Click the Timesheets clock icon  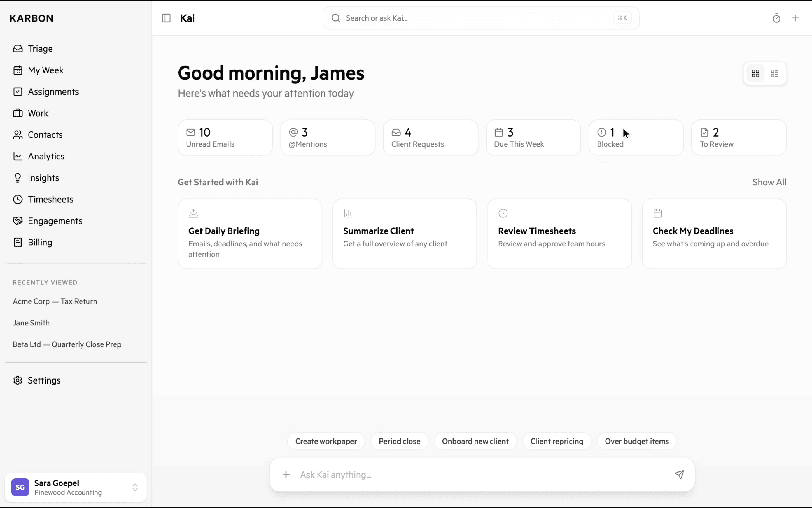coord(18,199)
